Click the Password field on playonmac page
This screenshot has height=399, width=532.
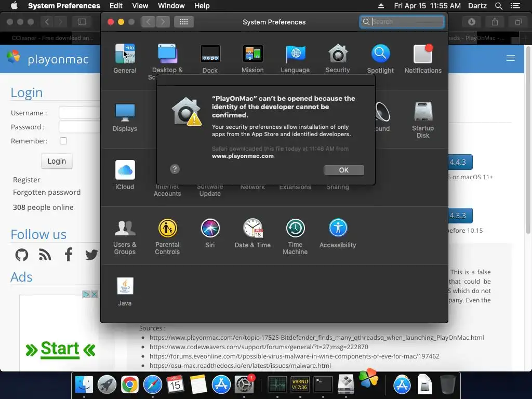tap(79, 127)
